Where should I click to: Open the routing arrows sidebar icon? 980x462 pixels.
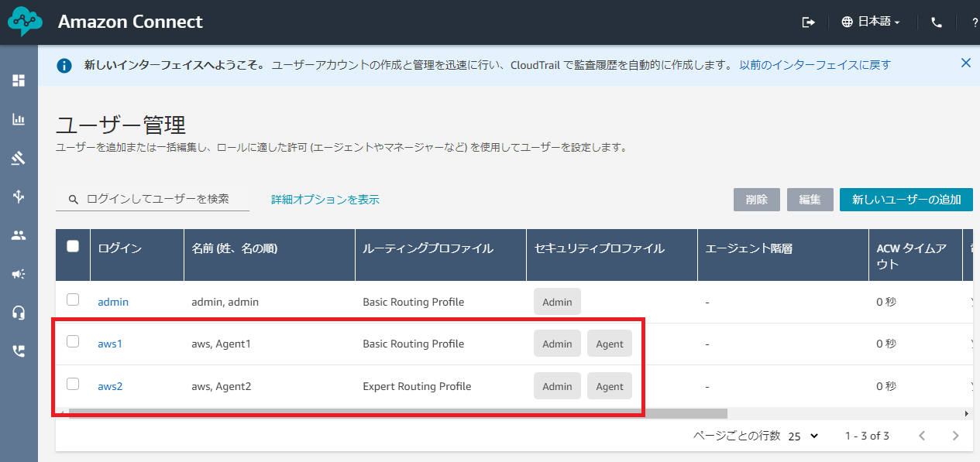[19, 197]
